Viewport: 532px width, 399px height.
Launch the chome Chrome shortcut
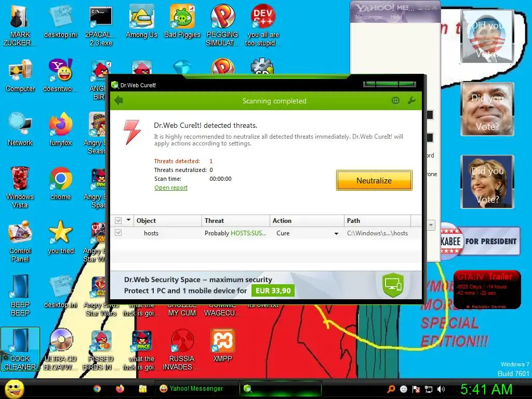(x=60, y=183)
